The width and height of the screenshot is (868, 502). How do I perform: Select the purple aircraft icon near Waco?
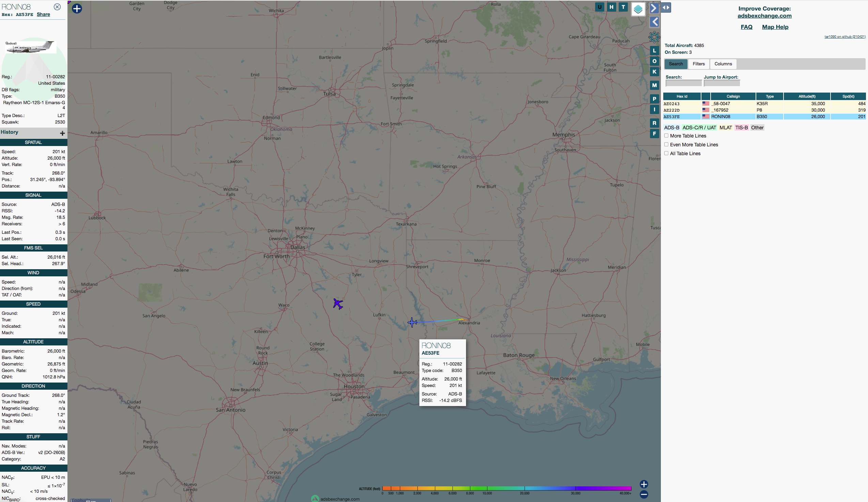(338, 304)
